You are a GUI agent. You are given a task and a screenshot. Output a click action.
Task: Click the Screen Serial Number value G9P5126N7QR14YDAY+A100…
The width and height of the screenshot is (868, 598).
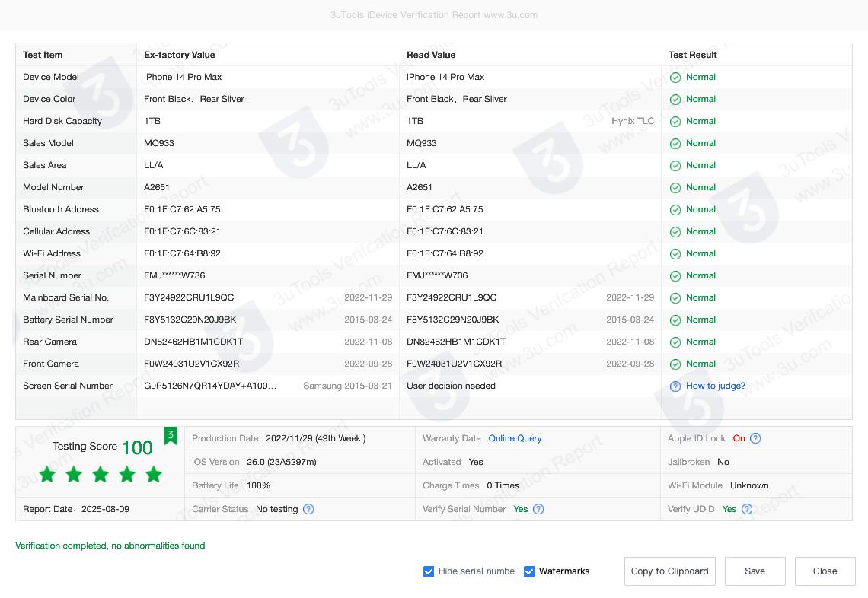(x=210, y=386)
